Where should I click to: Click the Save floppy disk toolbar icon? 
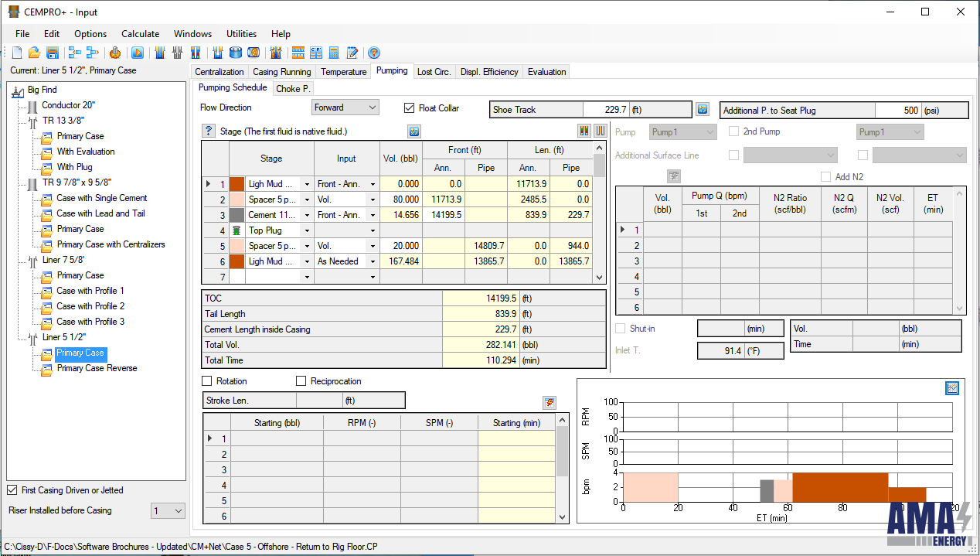coord(53,53)
